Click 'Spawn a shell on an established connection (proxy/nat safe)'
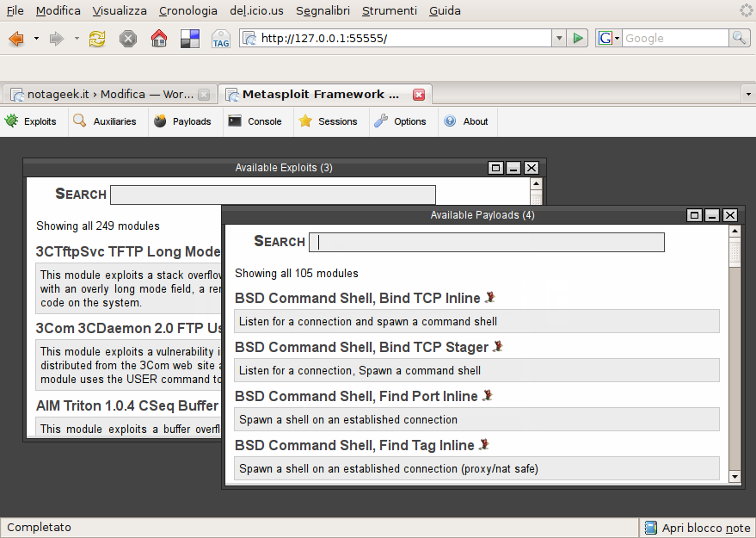 pos(389,469)
